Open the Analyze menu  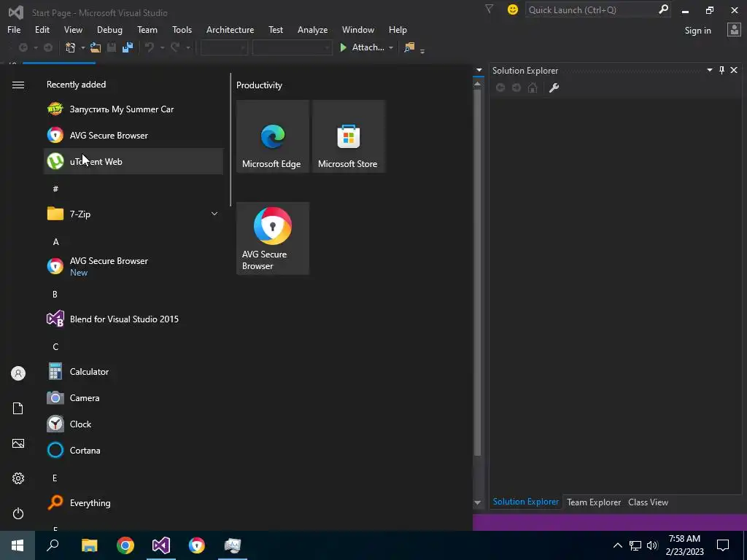tap(312, 29)
